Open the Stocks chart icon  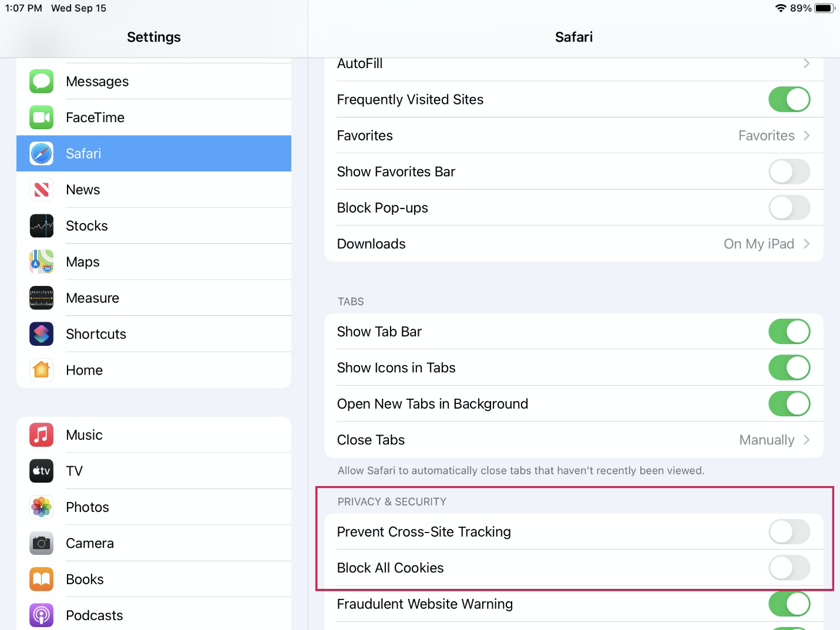tap(42, 226)
